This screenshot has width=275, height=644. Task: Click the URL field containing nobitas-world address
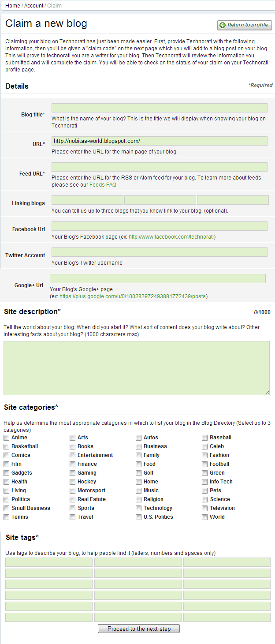click(160, 141)
